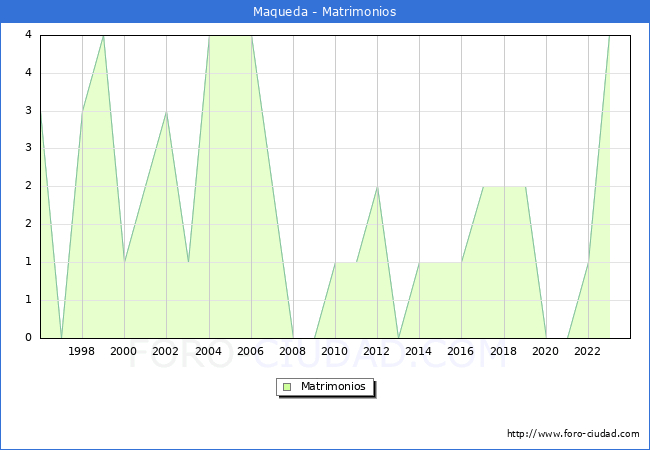
Task: Select the 2006 x-axis label
Action: click(250, 351)
